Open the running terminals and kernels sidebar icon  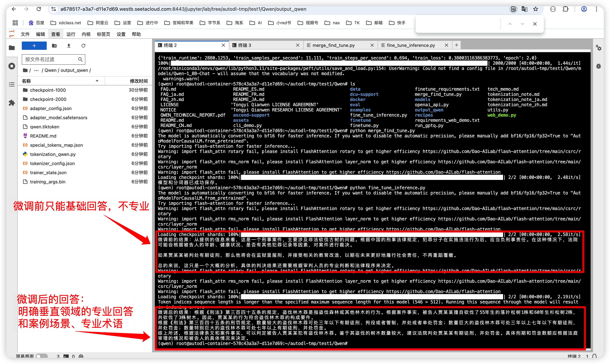pos(12,66)
